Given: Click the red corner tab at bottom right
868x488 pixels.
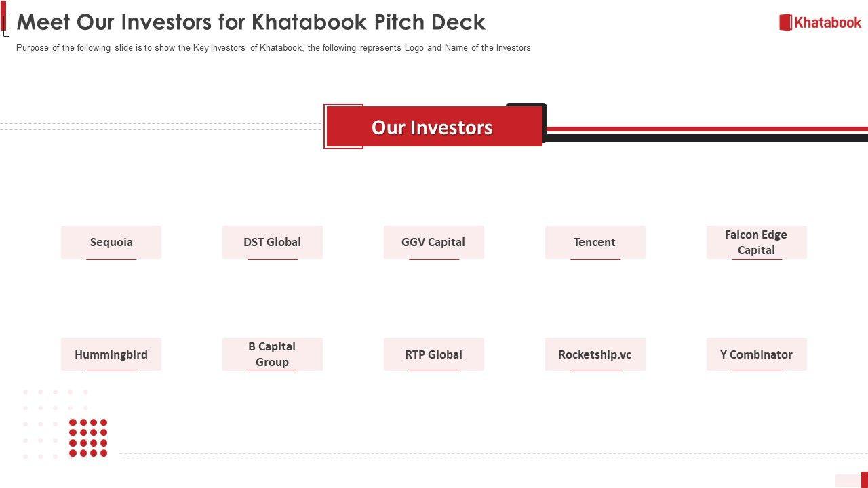Looking at the screenshot, I should 865,479.
